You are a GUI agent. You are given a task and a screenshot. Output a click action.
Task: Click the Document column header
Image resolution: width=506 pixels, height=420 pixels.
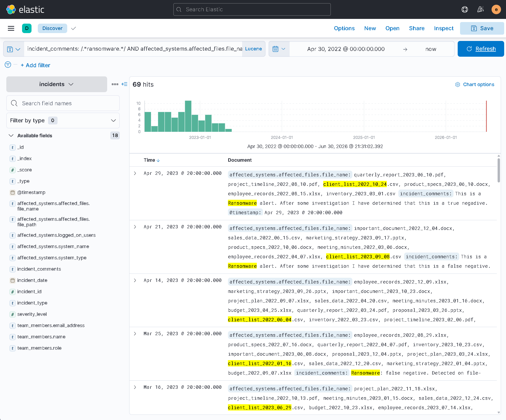pos(240,160)
